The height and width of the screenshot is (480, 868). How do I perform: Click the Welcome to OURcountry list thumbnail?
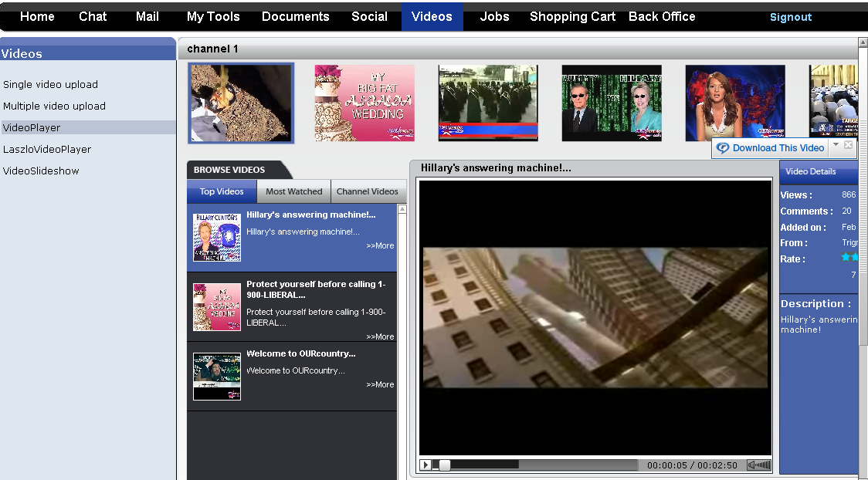coord(217,377)
